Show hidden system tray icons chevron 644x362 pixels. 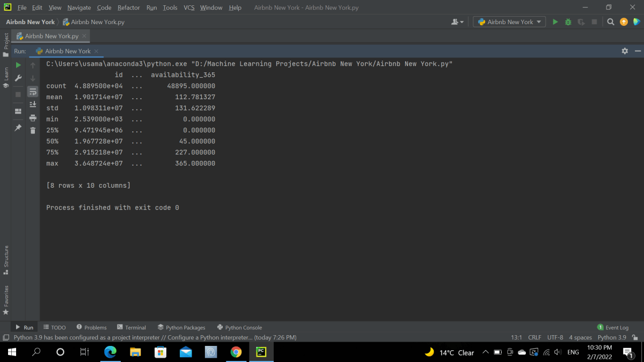486,352
